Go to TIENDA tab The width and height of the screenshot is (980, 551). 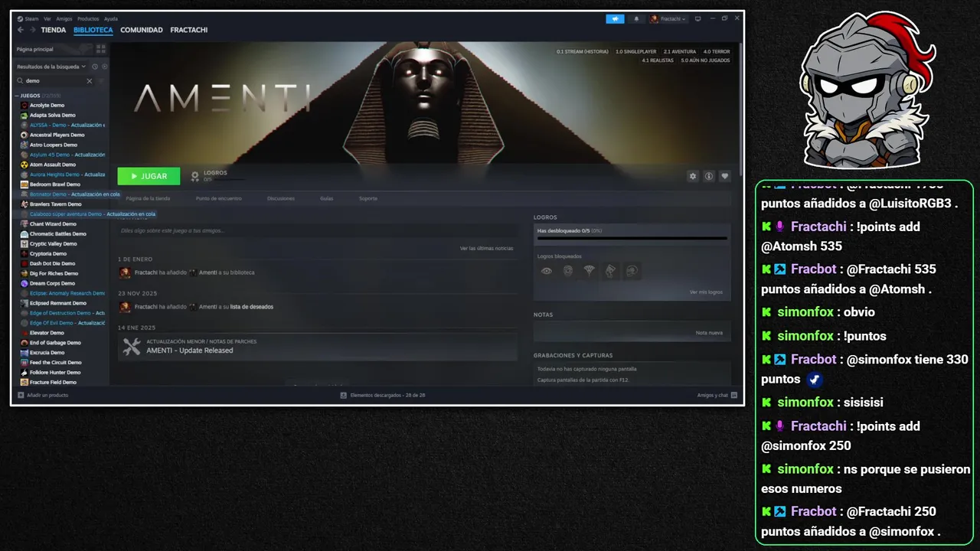(54, 30)
